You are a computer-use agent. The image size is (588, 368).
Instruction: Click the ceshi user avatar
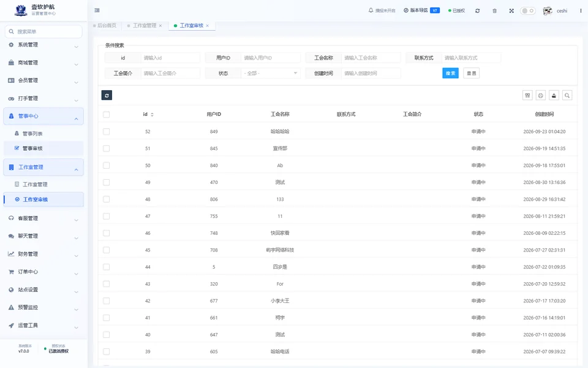[x=548, y=11]
